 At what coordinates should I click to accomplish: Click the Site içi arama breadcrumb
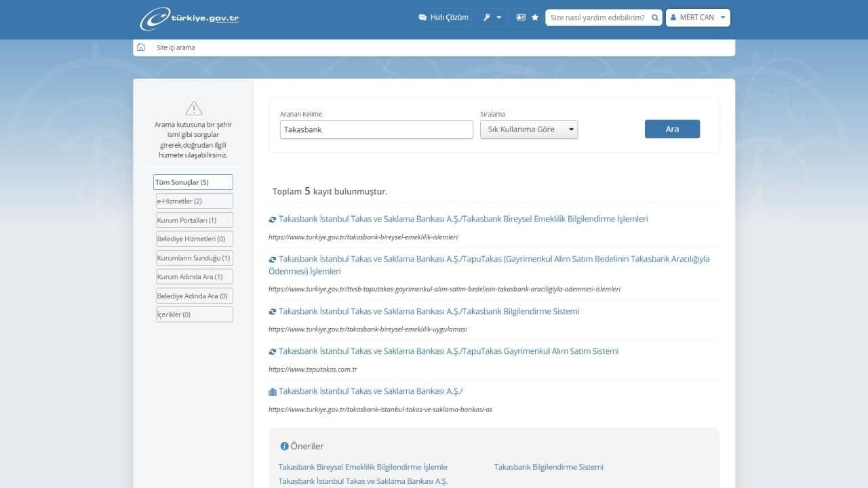click(x=176, y=47)
